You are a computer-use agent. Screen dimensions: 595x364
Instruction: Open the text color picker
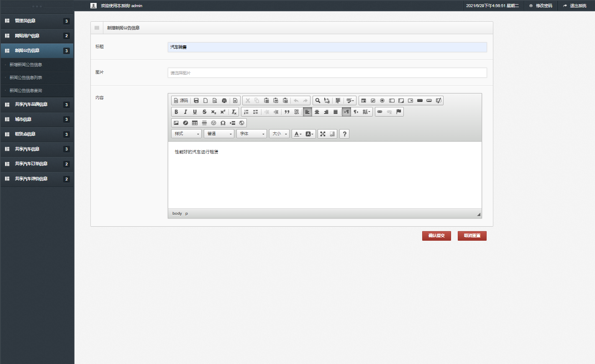pyautogui.click(x=298, y=134)
